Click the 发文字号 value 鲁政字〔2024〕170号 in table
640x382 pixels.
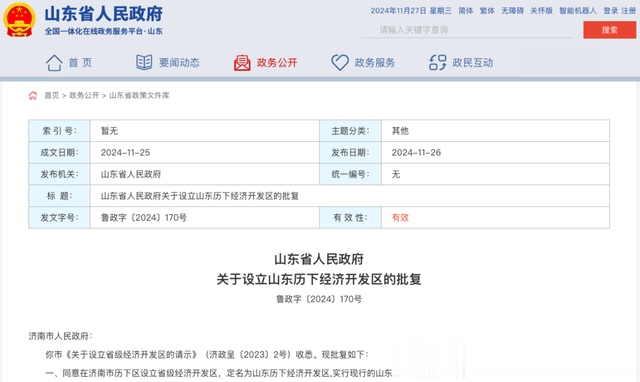144,218
